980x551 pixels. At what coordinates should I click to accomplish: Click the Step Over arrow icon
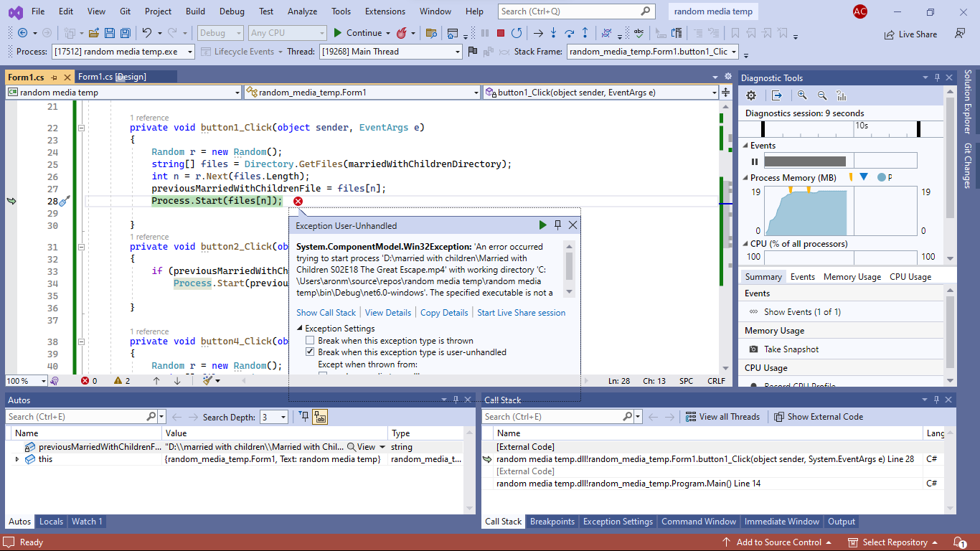click(x=569, y=33)
